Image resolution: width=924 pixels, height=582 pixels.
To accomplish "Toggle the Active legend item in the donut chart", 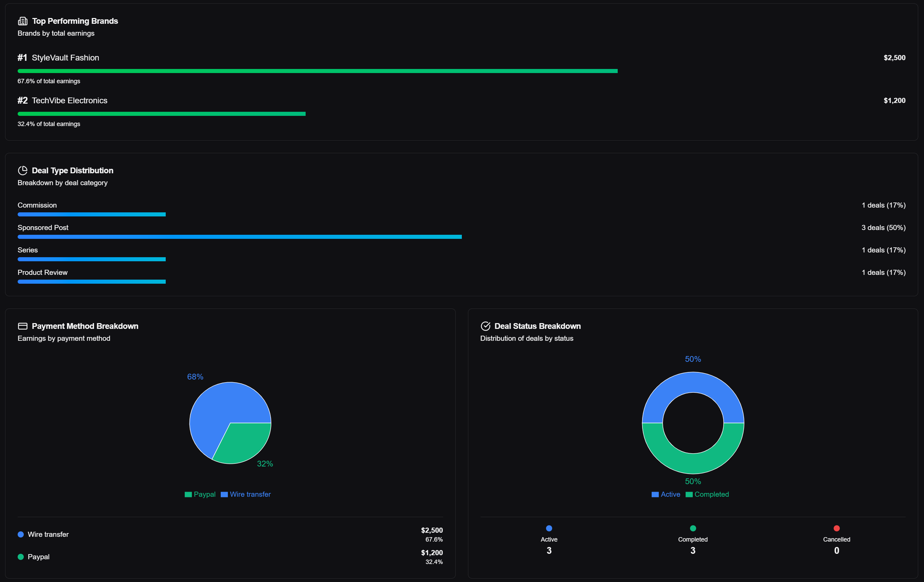I will click(666, 494).
